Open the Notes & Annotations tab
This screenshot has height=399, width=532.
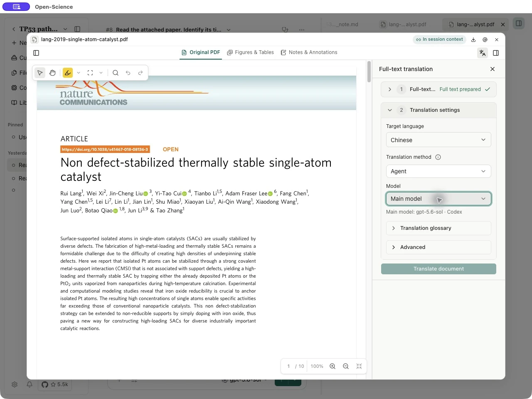pos(309,52)
